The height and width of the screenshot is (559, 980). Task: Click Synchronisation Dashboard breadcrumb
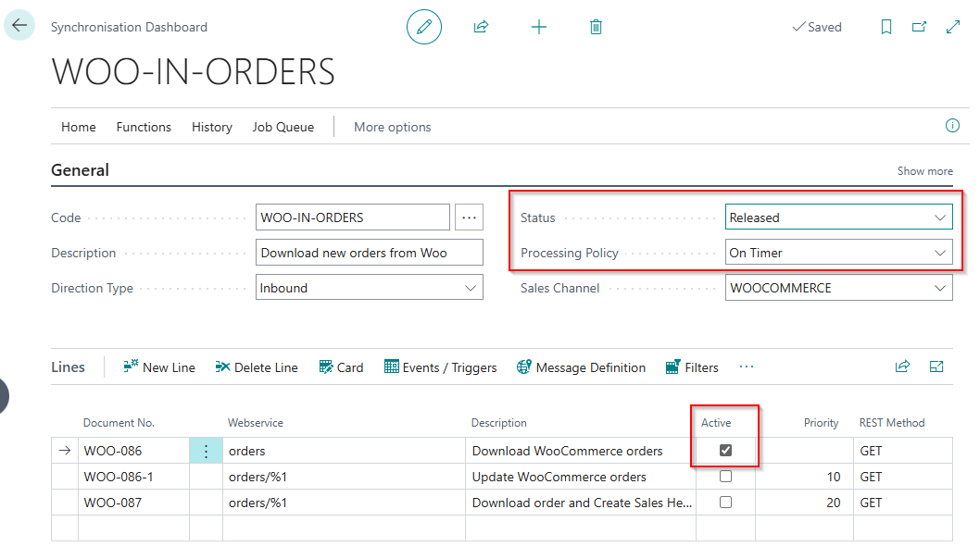click(129, 27)
